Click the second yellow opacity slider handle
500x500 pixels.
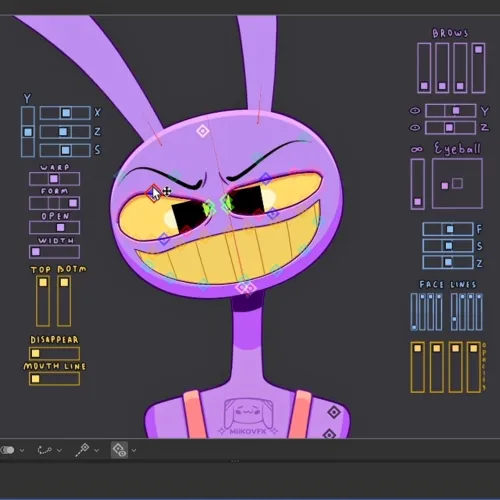(436, 349)
